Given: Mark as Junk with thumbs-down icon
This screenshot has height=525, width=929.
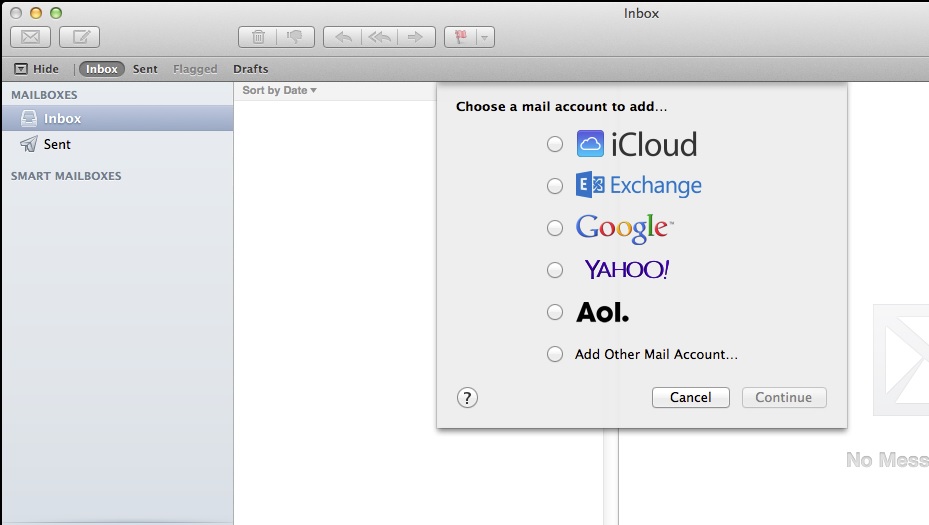Looking at the screenshot, I should click(295, 37).
